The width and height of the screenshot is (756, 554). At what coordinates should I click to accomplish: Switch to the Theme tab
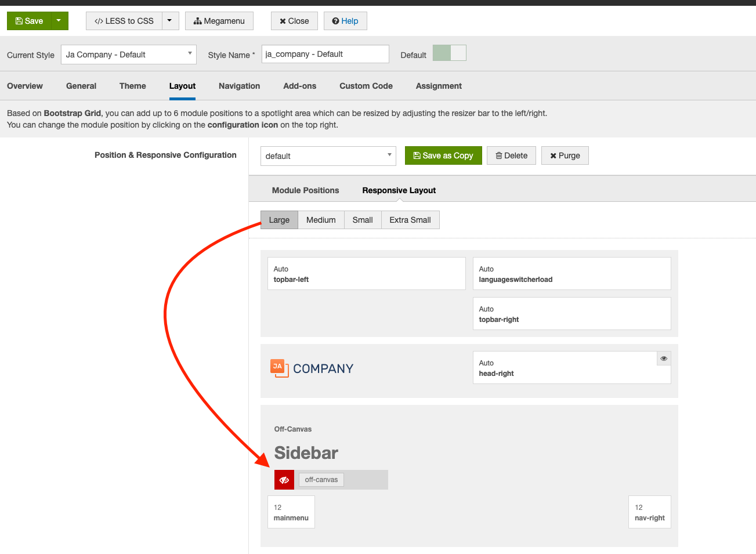click(x=133, y=86)
